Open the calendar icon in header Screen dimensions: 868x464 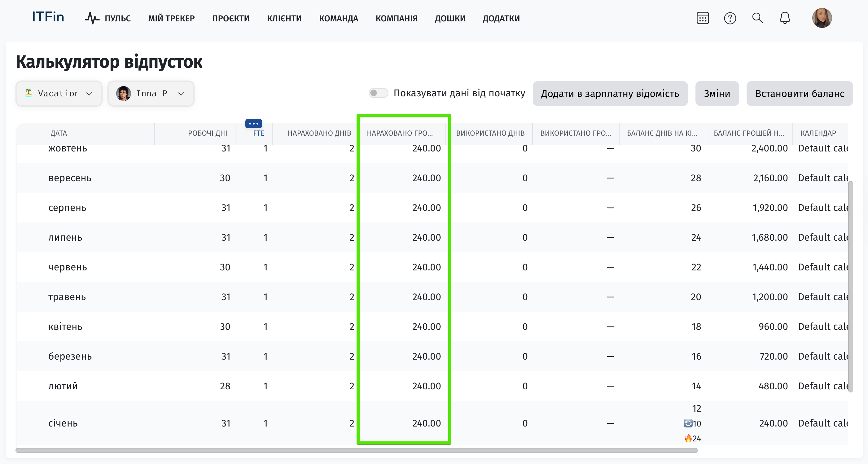coord(703,18)
